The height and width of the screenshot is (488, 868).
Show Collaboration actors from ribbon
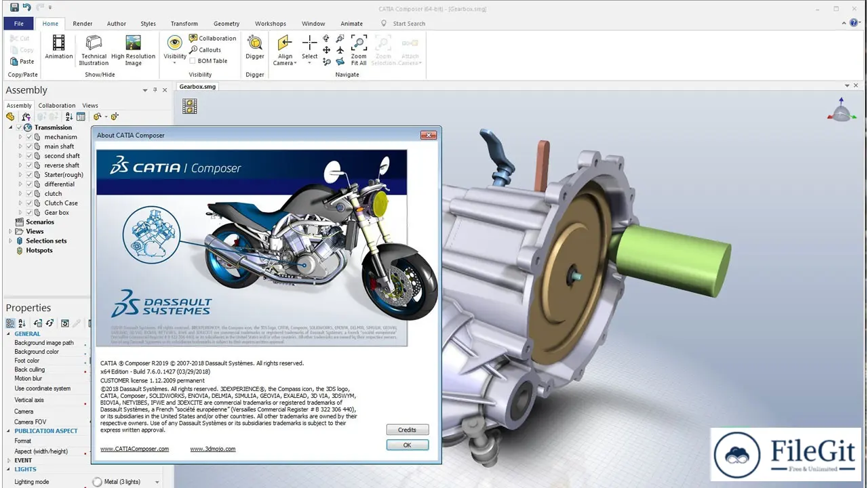(212, 39)
